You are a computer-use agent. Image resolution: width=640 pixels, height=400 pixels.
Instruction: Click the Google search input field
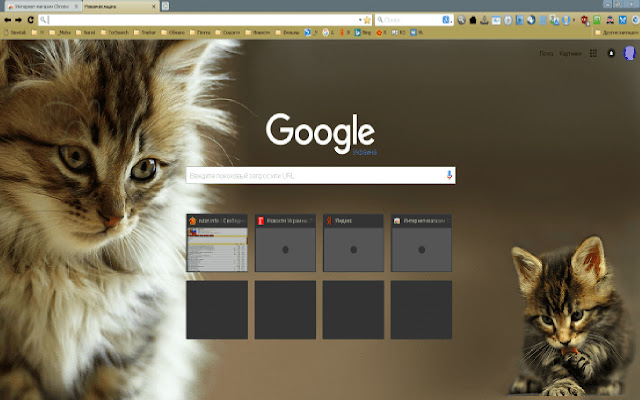(x=320, y=176)
